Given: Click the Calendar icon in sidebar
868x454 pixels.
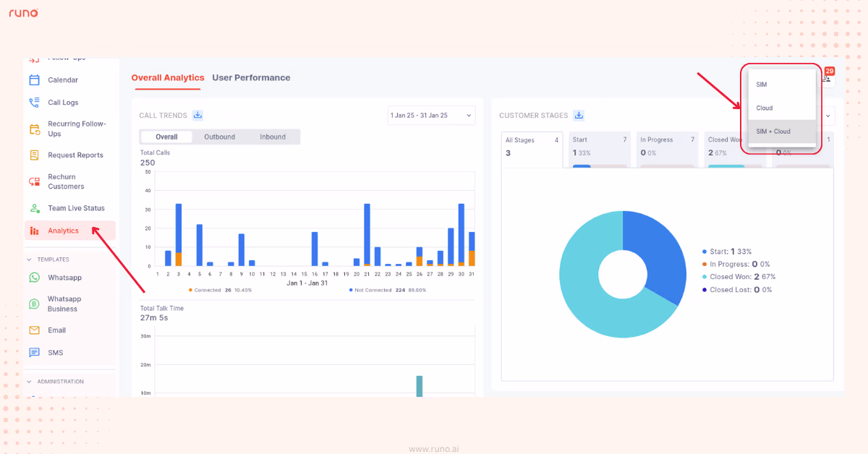Looking at the screenshot, I should pos(34,80).
